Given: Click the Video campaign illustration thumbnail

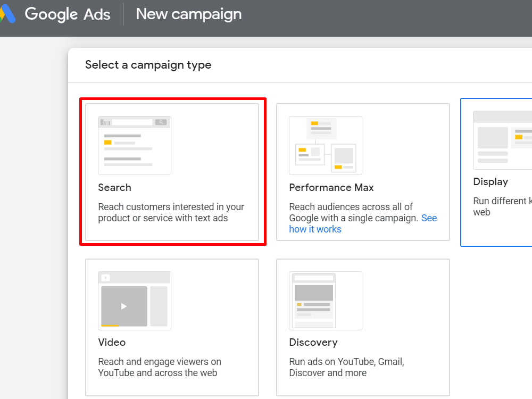Looking at the screenshot, I should coord(135,301).
